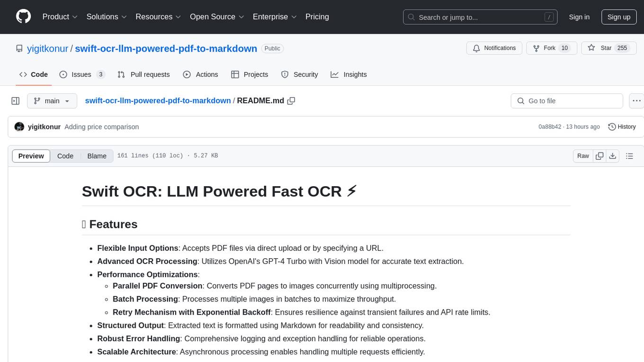
Task: Click the Batch Processing text
Action: click(x=145, y=299)
